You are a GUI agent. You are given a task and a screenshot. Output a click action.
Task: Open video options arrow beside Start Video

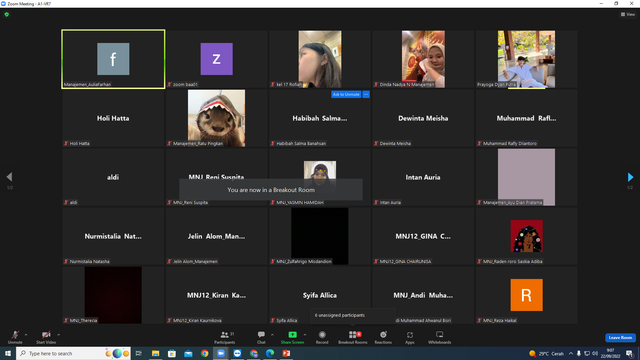59,335
